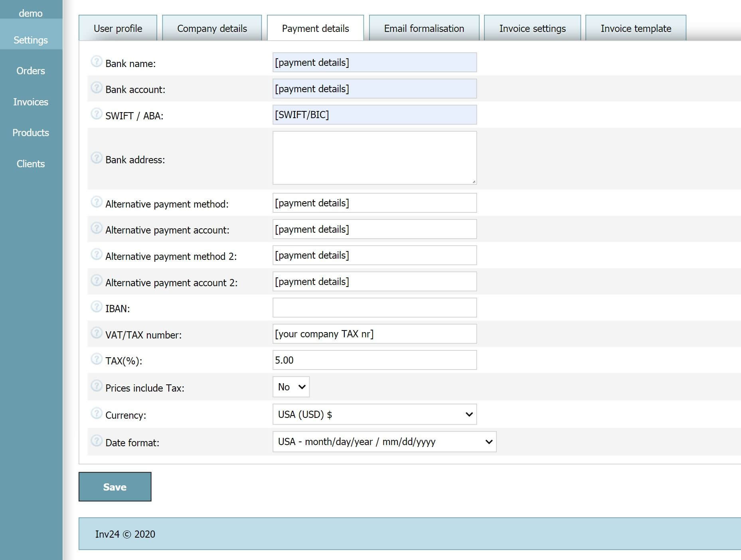Open help for the Bank address field
The height and width of the screenshot is (560, 741).
click(97, 158)
